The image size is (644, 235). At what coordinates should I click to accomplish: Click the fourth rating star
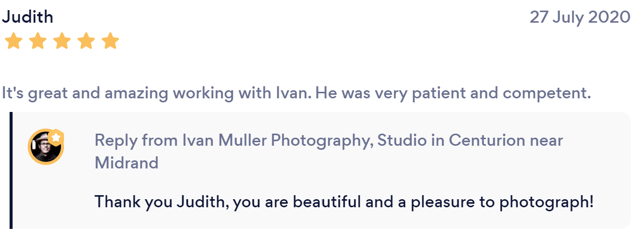coord(86,41)
